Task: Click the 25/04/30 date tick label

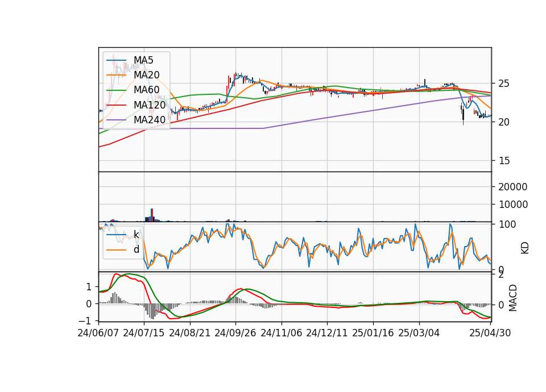Action: 490,333
